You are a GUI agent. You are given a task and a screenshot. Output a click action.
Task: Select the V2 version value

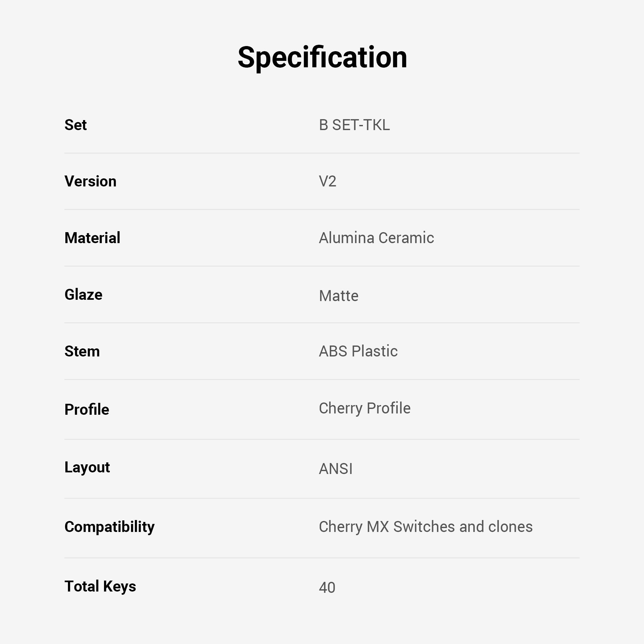[327, 181]
